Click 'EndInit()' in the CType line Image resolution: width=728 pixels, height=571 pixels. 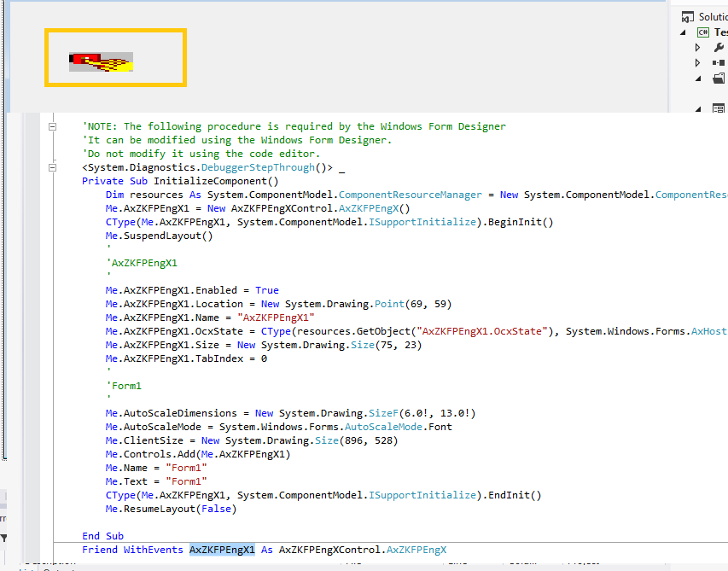pyautogui.click(x=515, y=495)
